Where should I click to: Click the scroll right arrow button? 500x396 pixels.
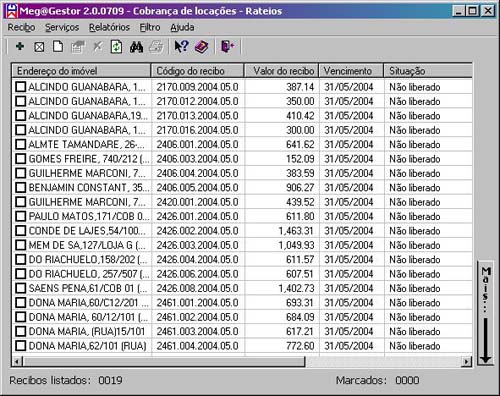(467, 361)
